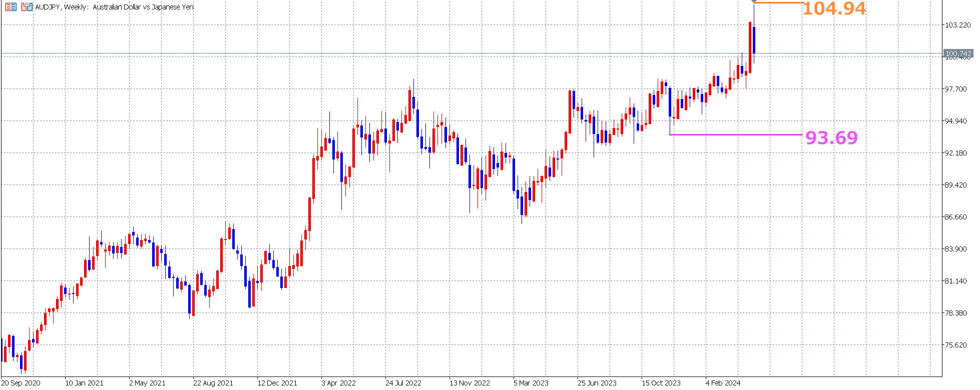Click the 97.700 price scale label
The height and width of the screenshot is (390, 980).
point(955,89)
